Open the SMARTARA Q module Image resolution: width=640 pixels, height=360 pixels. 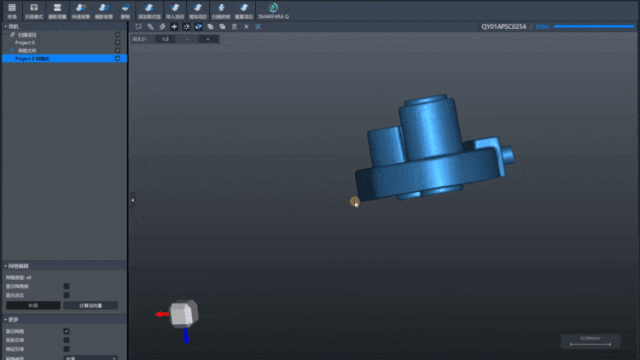coord(273,11)
